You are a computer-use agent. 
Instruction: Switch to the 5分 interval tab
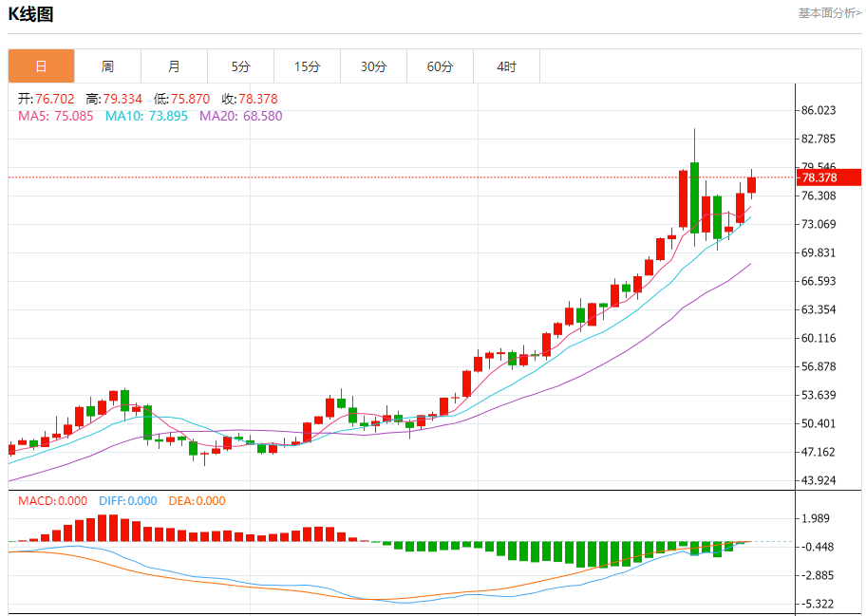coord(240,66)
